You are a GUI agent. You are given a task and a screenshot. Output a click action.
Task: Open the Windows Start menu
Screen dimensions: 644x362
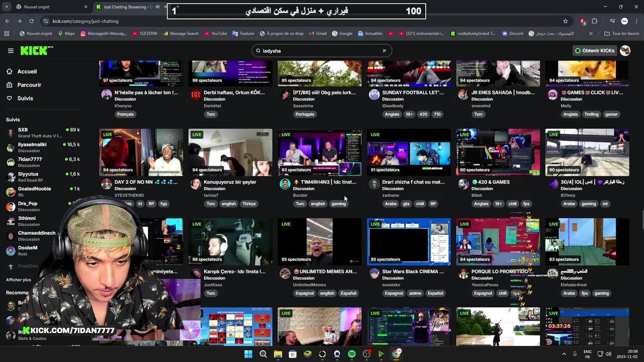248,354
